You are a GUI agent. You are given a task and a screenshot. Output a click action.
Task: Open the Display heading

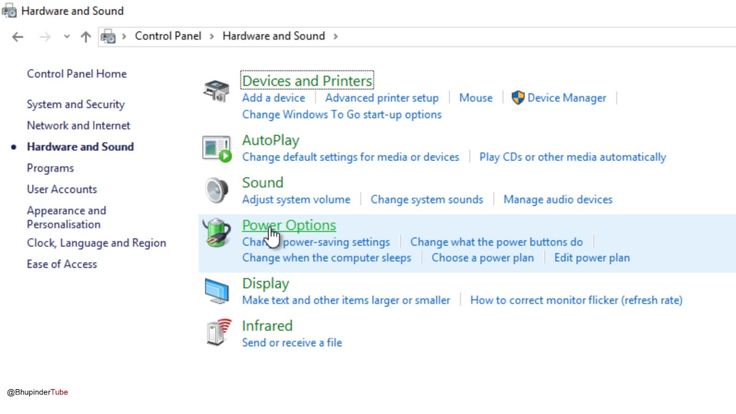pyautogui.click(x=266, y=284)
